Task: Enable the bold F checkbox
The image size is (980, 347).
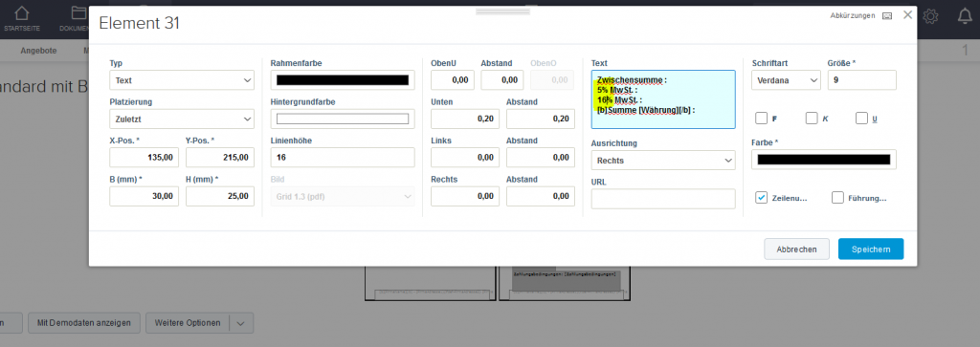Action: 761,118
